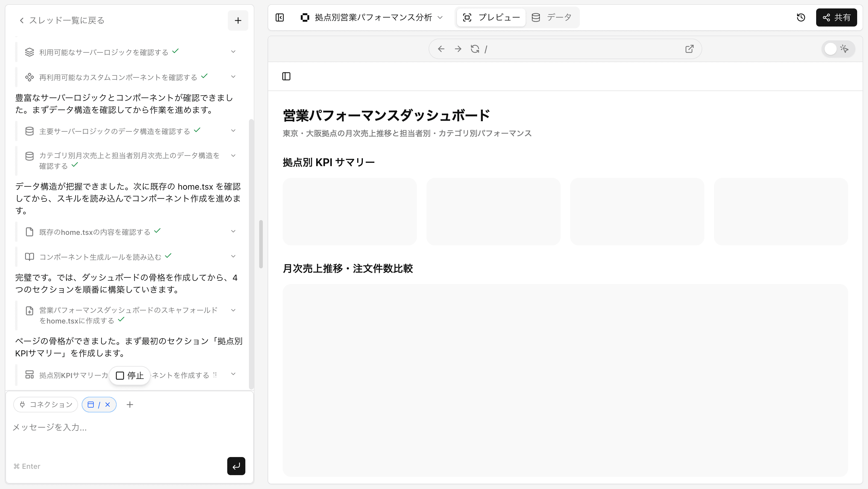Navigate forward using the preview arrow
Screen dimensions: 868x489
click(458, 49)
